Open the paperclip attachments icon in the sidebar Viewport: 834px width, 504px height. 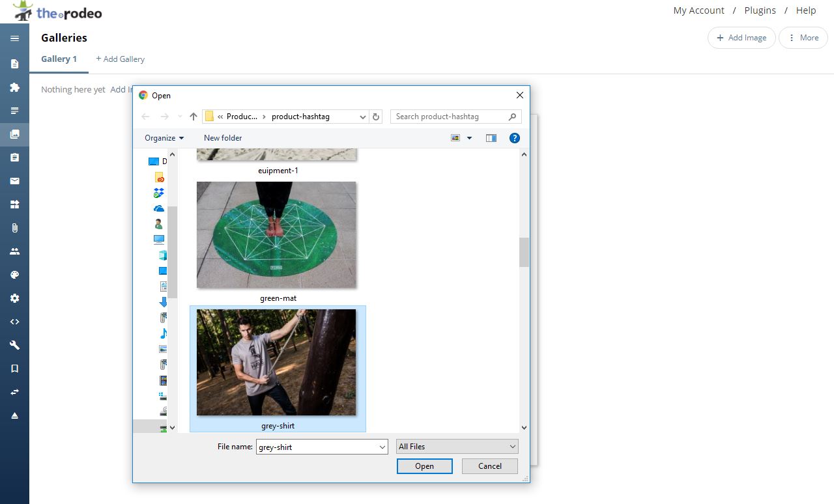tap(14, 228)
